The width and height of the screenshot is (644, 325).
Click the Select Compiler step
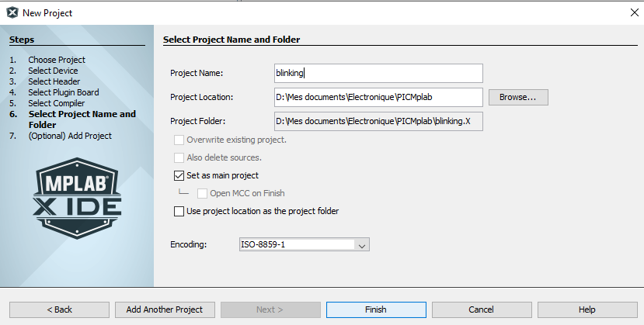[57, 103]
